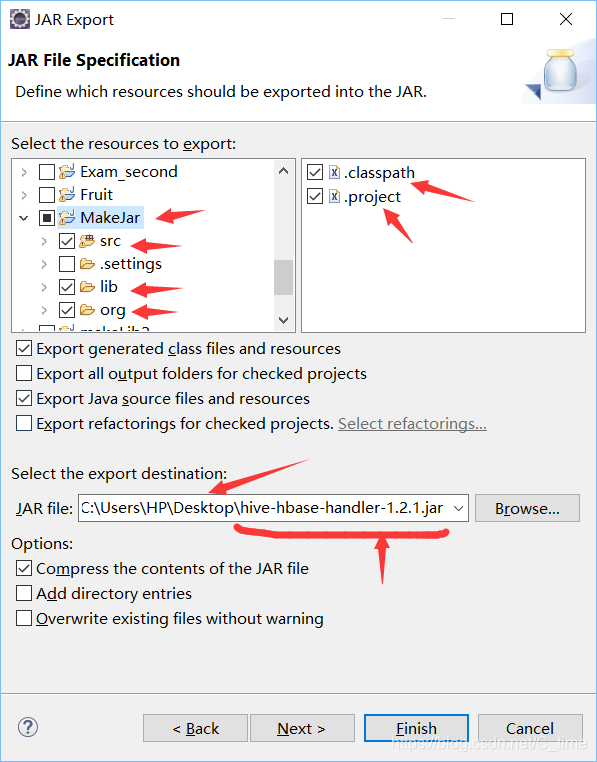Uncheck Export generated class files and resources
Screen dimensions: 597x762
coord(24,348)
